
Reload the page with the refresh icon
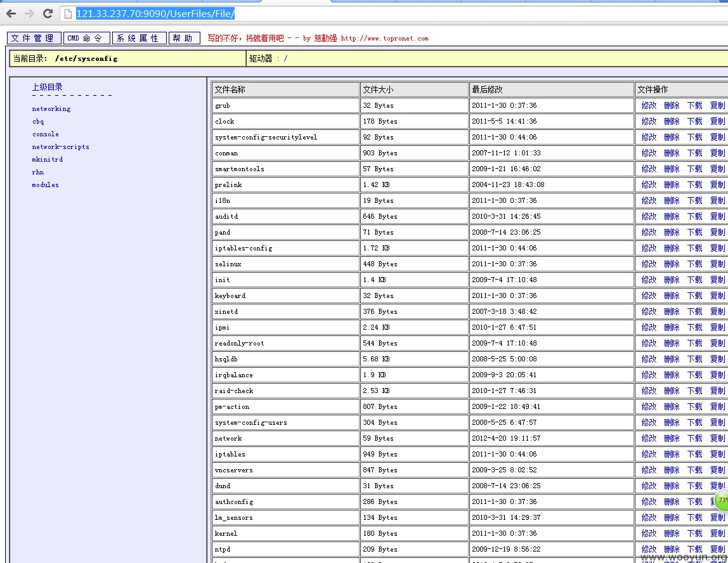pos(48,13)
